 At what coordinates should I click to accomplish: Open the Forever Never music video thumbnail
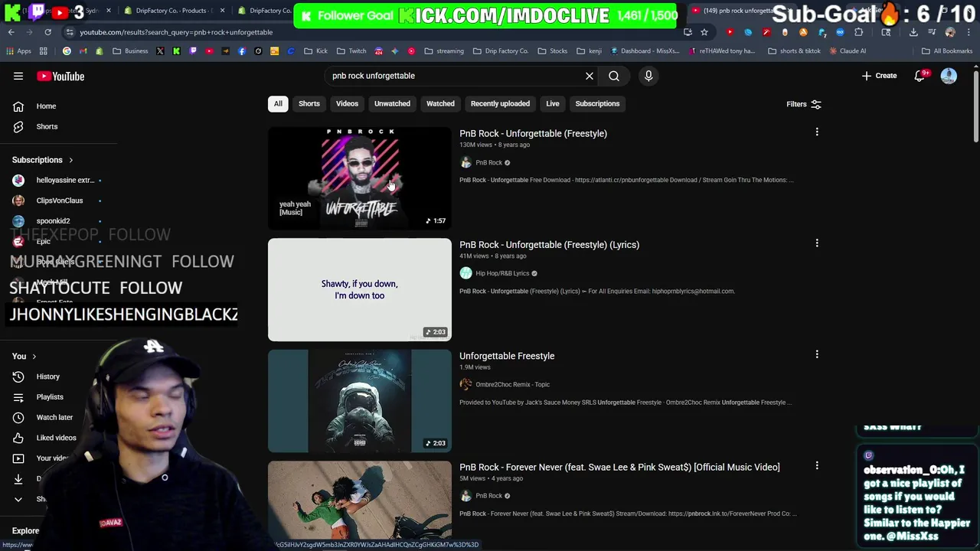360,501
